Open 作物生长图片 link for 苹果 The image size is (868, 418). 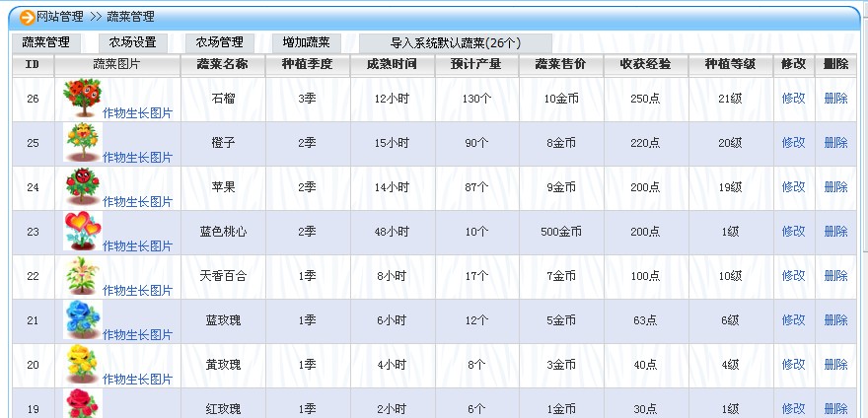[x=138, y=201]
